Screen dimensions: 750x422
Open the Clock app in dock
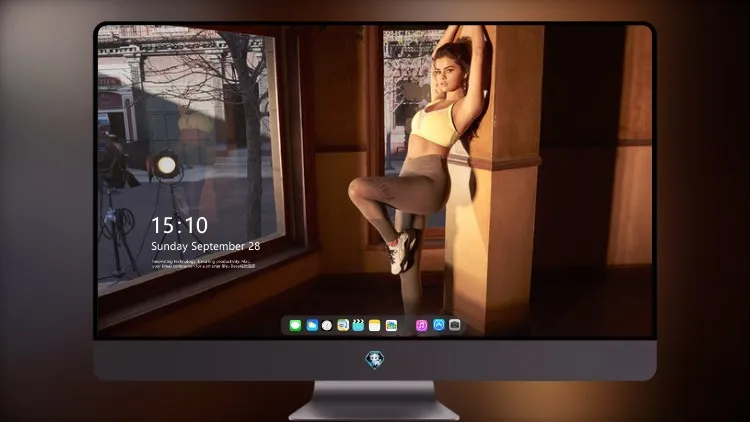[x=327, y=326]
